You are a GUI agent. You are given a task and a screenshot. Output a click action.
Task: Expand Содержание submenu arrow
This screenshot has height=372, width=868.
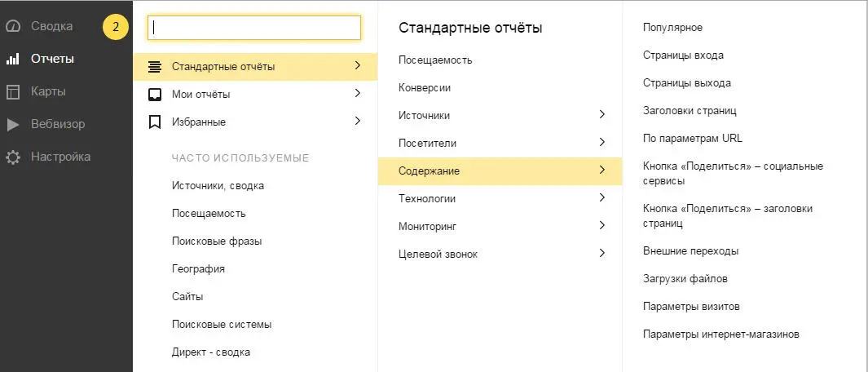tap(602, 170)
